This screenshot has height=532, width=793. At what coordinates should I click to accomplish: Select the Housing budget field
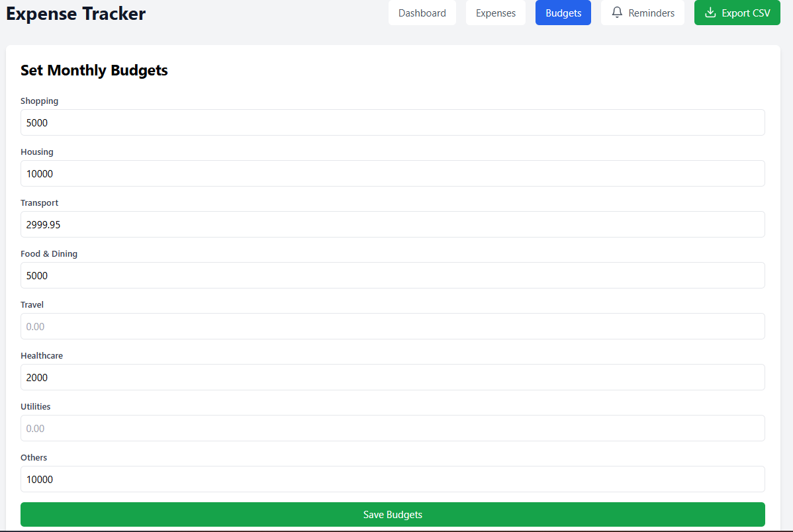(x=393, y=173)
